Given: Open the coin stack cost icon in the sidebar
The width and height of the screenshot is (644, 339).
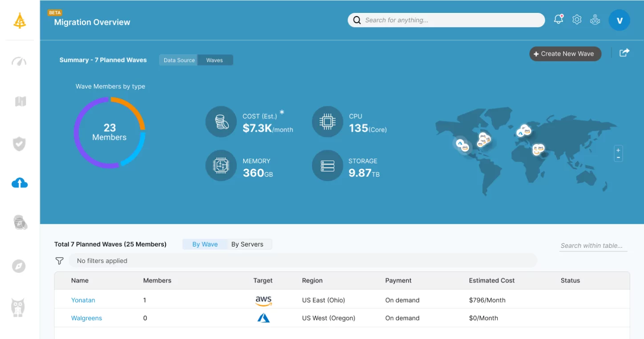Looking at the screenshot, I should 20,222.
